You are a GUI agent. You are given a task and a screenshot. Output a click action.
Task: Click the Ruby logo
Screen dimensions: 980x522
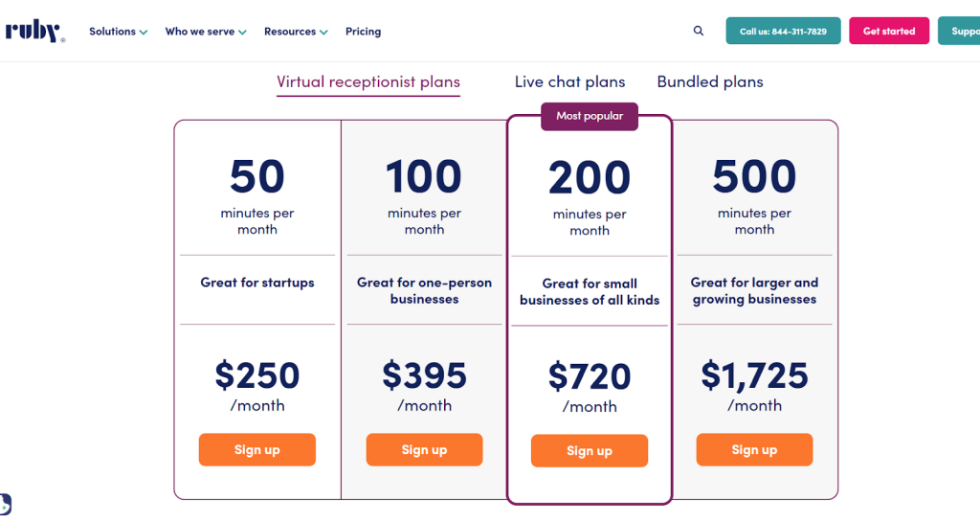[34, 31]
